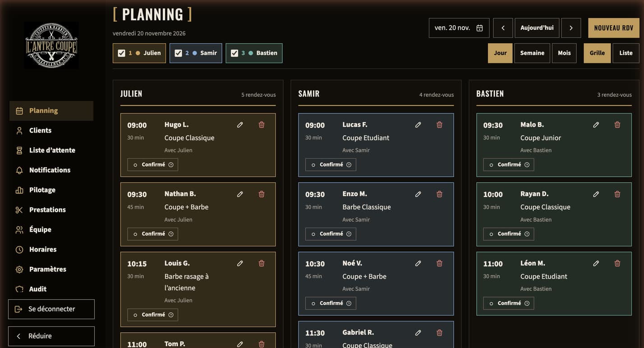Click the calendar icon in date field
This screenshot has width=644, height=348.
(479, 28)
